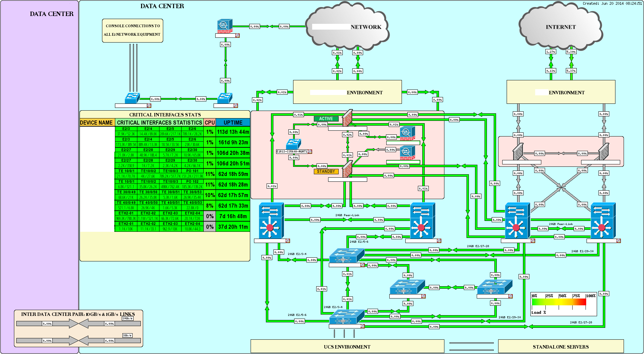Click the console switch icon under CONSOLE CONNECTIONS box

coord(132,98)
